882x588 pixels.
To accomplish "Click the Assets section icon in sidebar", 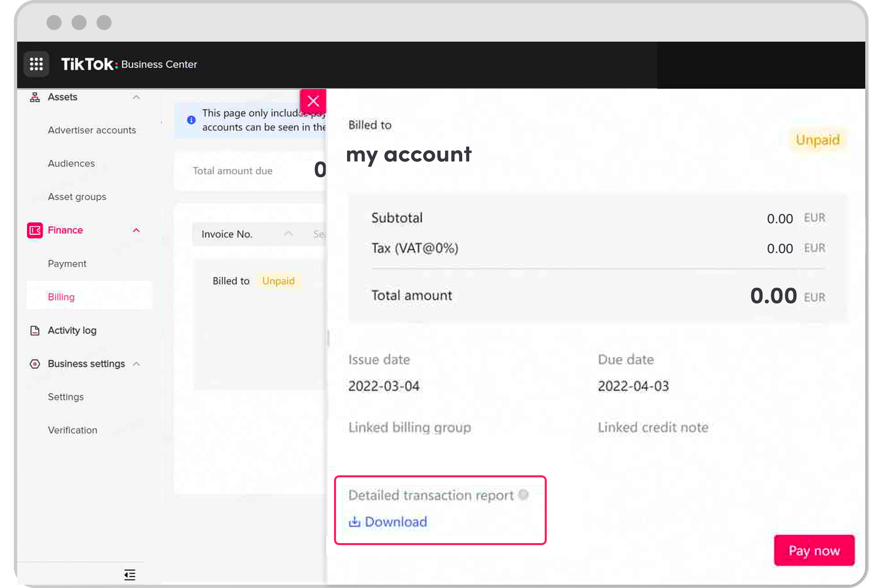I will coord(36,97).
